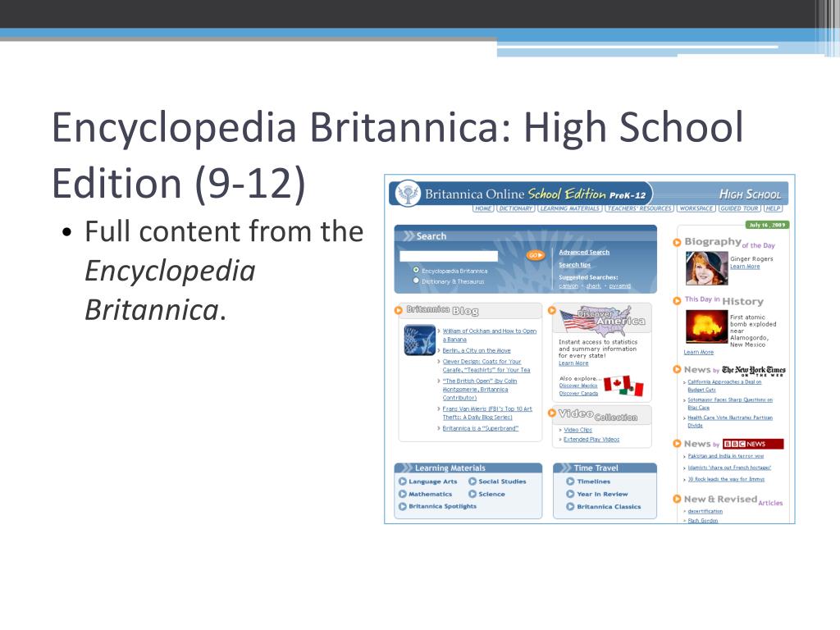840x630 pixels.
Task: Click the blue arrow icon beside Social Studies
Action: (472, 481)
